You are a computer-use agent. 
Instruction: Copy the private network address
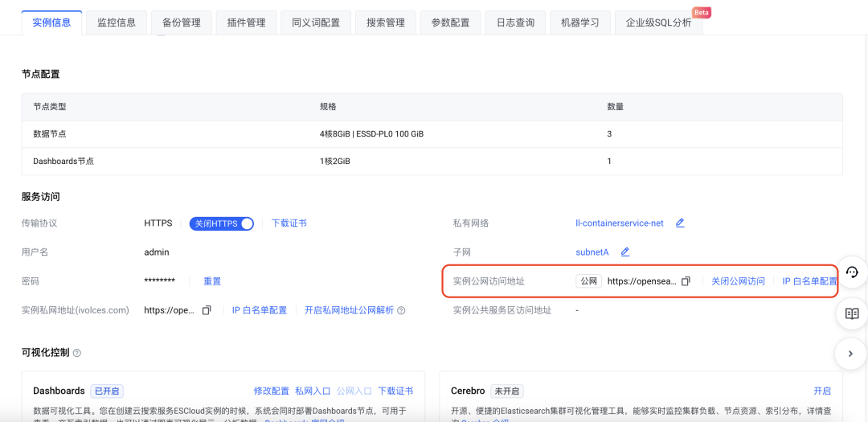(207, 310)
